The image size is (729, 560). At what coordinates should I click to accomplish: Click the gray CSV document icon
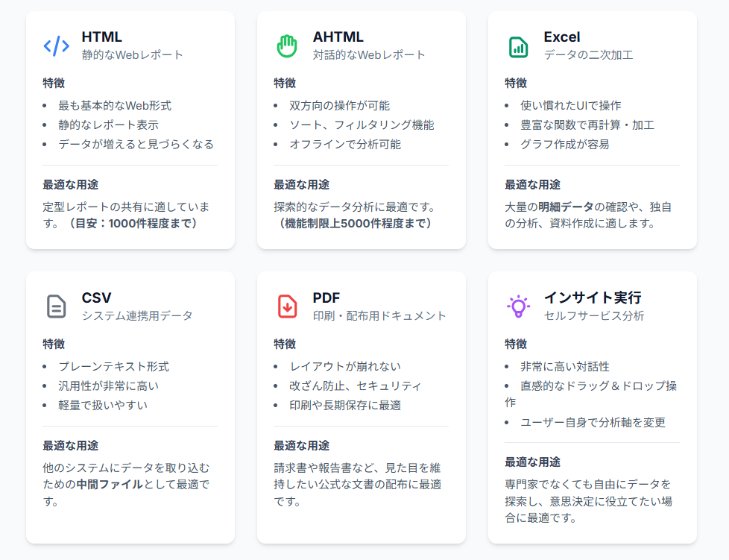click(x=57, y=306)
